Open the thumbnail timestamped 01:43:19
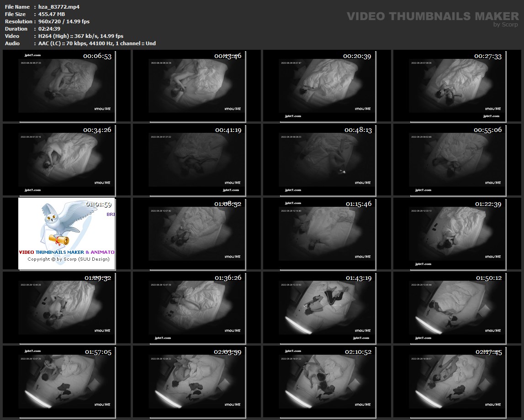The image size is (524, 420). click(327, 307)
